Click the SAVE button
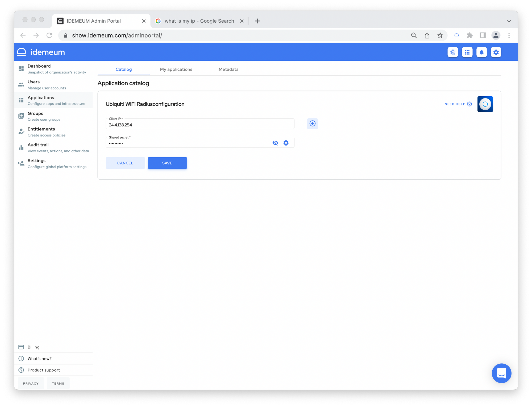 [x=167, y=163]
